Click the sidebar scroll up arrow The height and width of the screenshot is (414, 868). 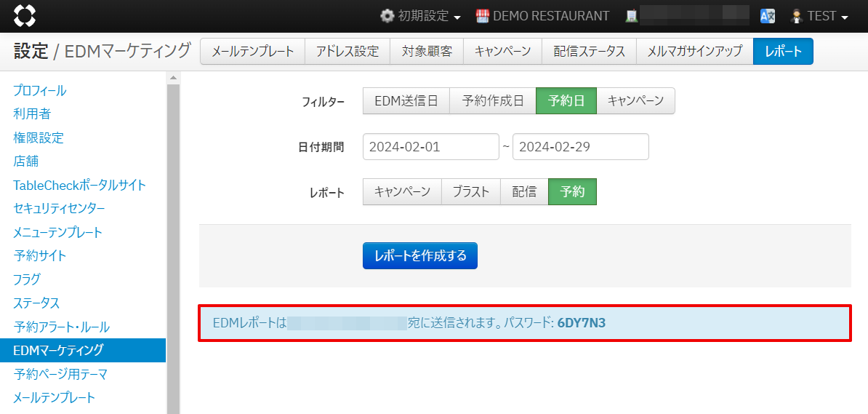[x=173, y=78]
